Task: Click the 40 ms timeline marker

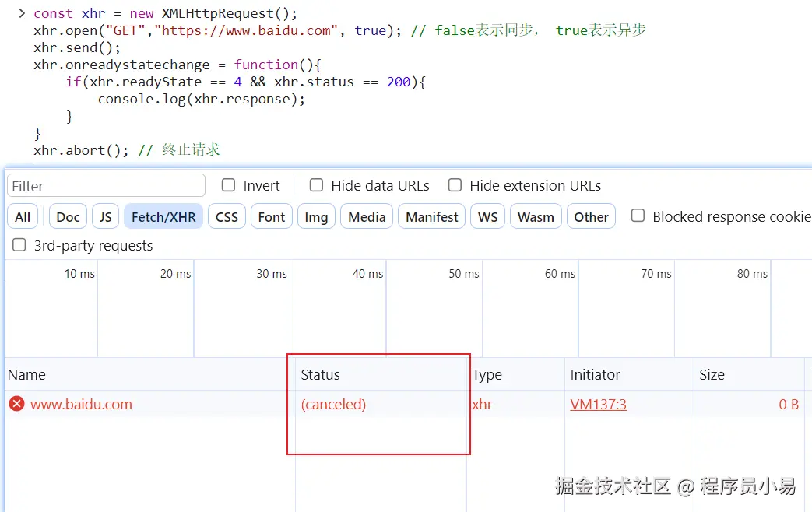Action: click(367, 273)
